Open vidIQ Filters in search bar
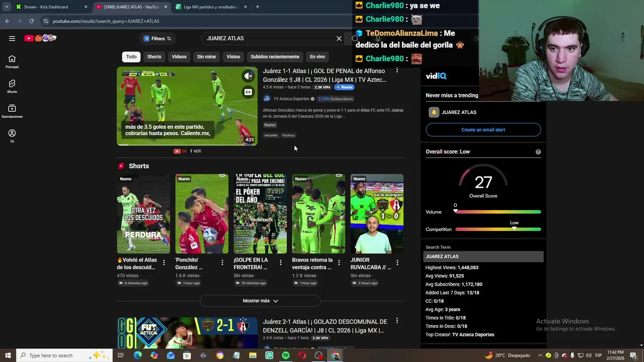 tap(157, 38)
